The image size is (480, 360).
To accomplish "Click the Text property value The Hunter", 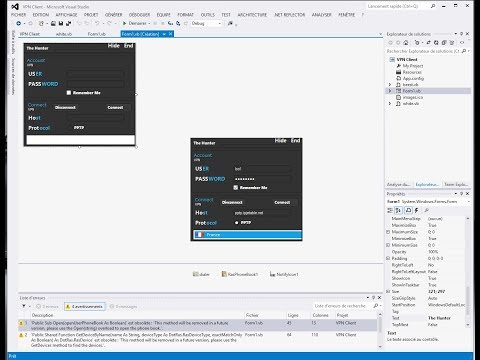I will click(439, 318).
